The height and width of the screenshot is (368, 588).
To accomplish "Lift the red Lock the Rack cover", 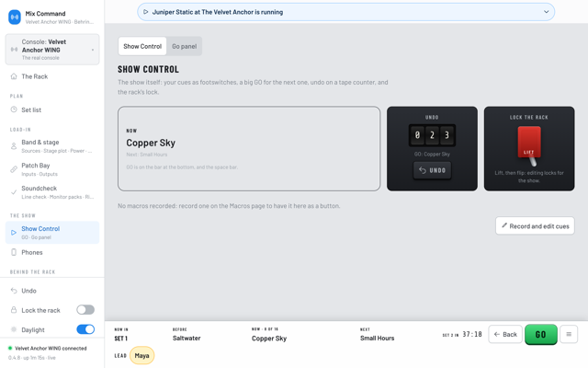I will pos(529,143).
